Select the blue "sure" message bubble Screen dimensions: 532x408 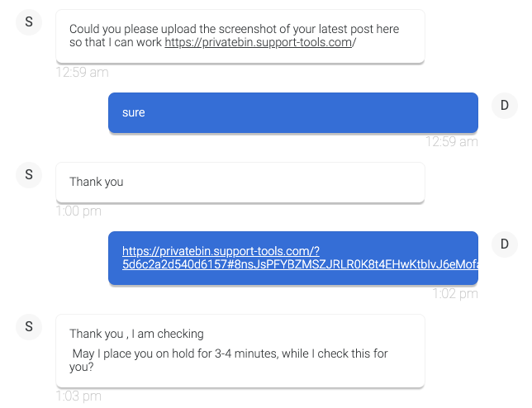(x=292, y=112)
